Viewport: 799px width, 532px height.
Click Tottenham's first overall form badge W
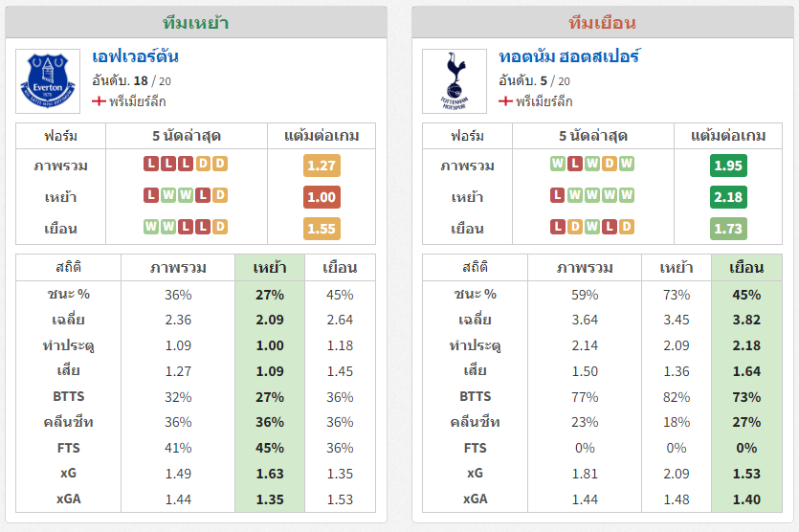558,164
